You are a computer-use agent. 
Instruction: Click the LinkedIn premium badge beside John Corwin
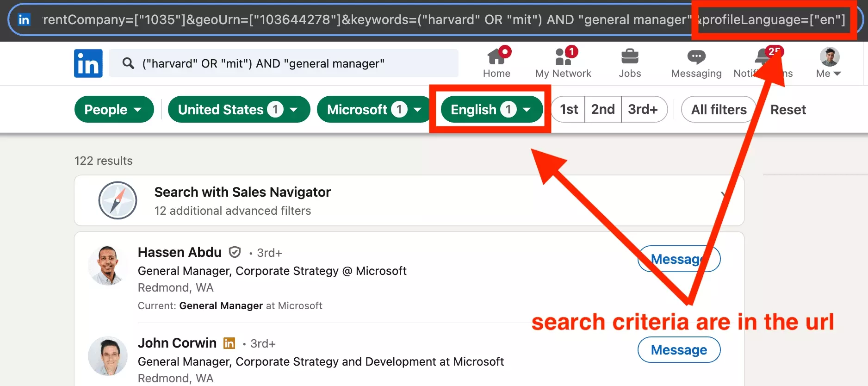tap(229, 343)
